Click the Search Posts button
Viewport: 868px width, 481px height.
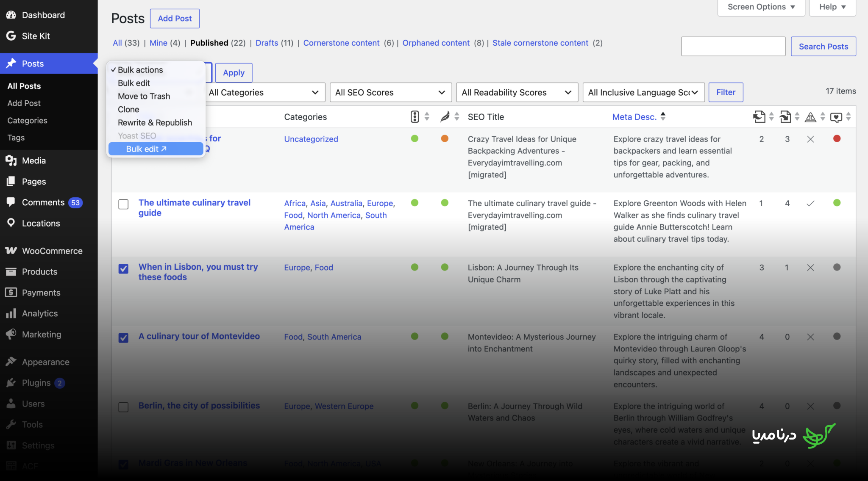(823, 47)
